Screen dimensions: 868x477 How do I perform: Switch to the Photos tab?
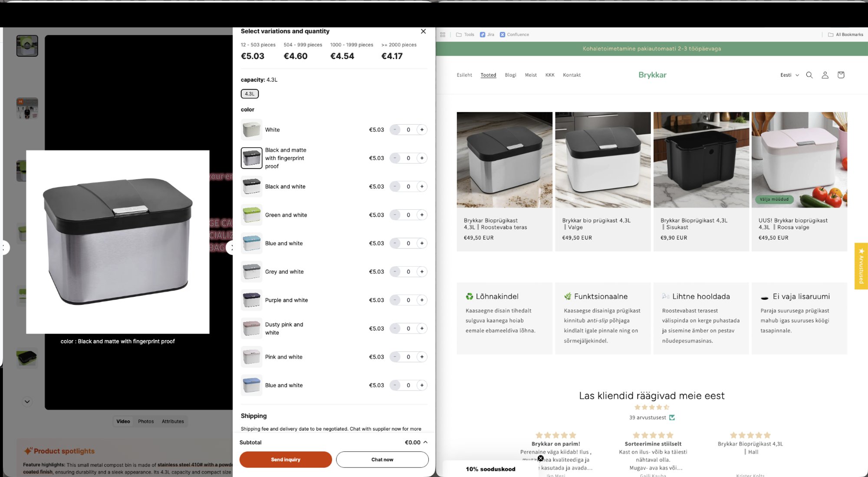(x=146, y=421)
